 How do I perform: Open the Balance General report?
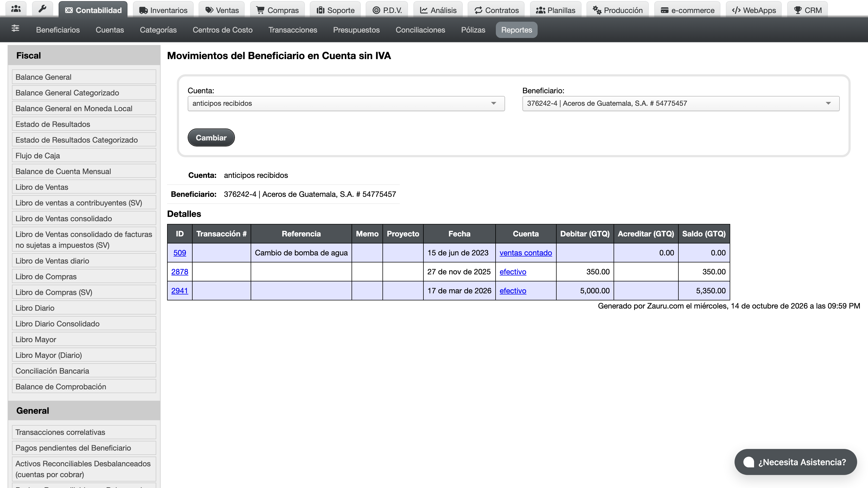(x=84, y=77)
